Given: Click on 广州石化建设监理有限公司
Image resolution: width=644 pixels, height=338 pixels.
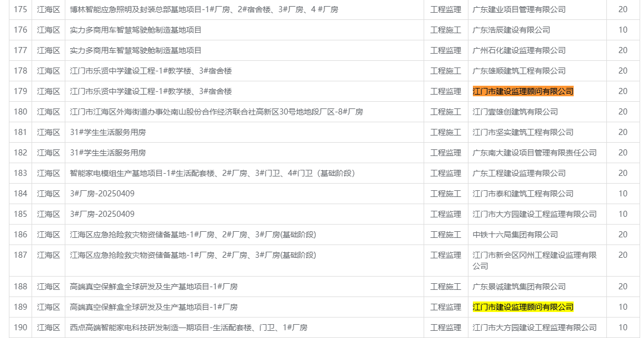Looking at the screenshot, I should click(x=519, y=50).
